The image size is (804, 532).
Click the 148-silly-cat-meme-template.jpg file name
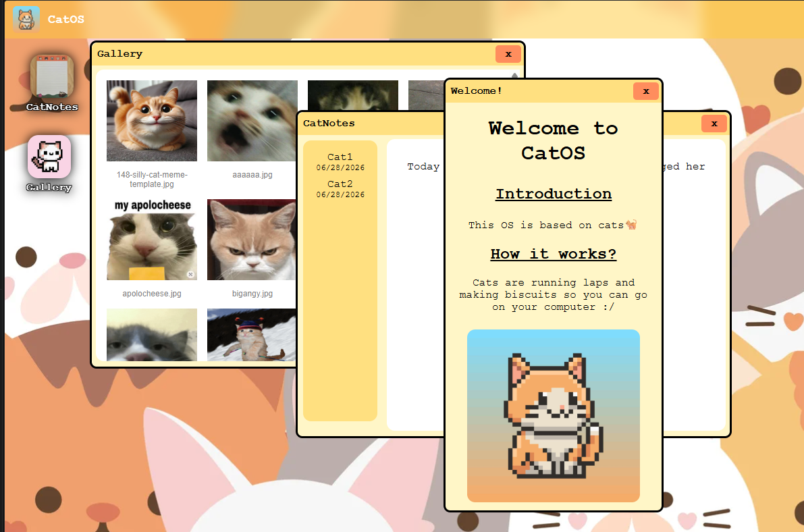pyautogui.click(x=152, y=179)
